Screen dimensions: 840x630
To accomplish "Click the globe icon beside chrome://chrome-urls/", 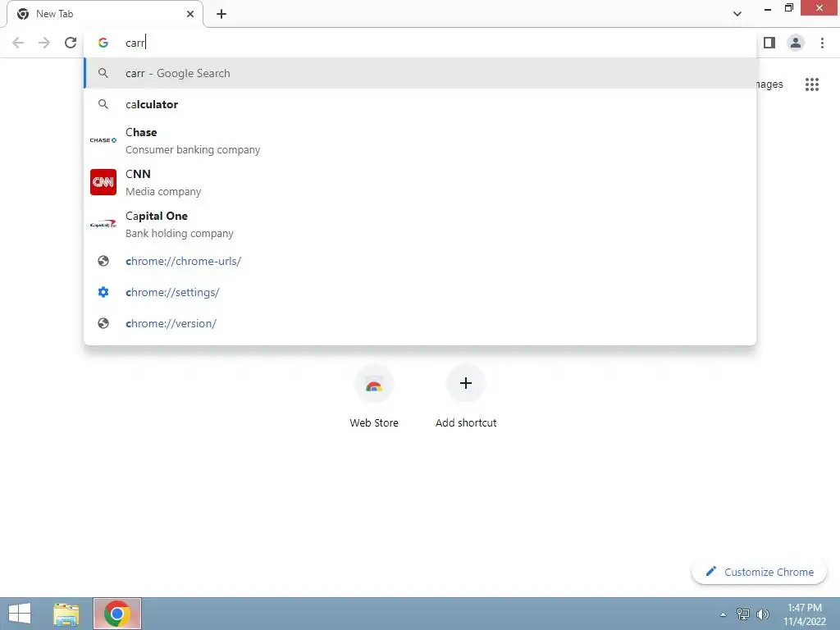I will coord(103,261).
